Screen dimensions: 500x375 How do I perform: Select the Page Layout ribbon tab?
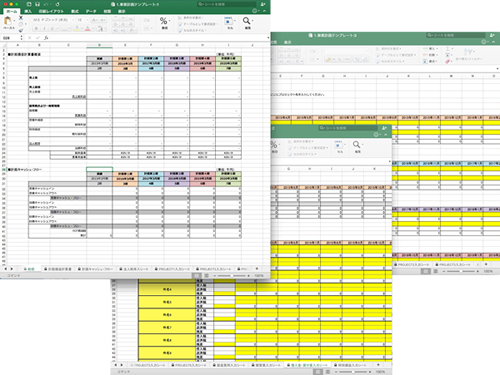click(51, 11)
